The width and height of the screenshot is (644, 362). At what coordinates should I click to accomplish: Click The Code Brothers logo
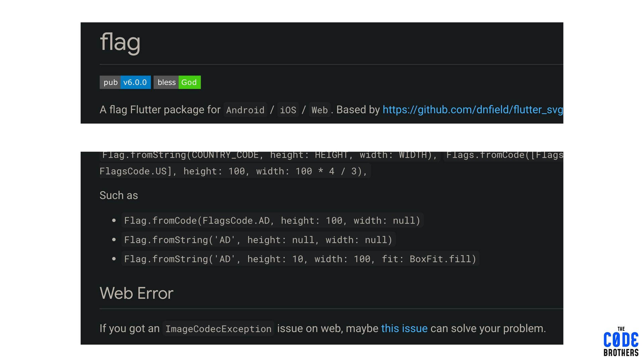click(x=621, y=341)
